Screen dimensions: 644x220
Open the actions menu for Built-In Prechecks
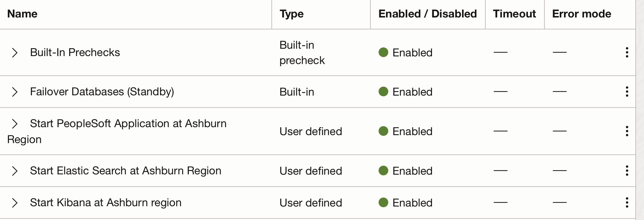coord(627,52)
